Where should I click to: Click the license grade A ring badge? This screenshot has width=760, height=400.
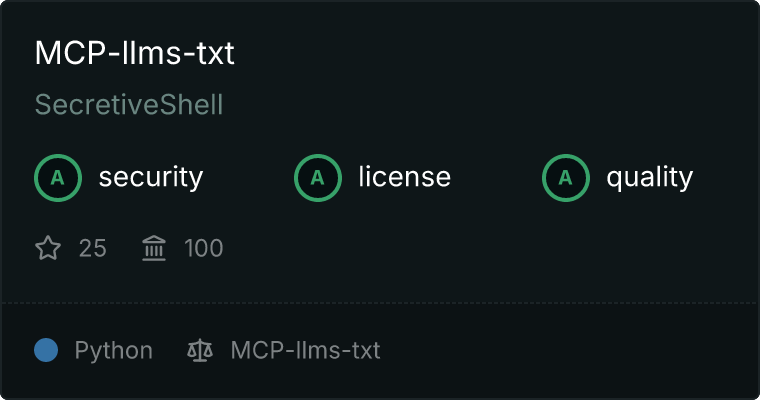tap(317, 178)
